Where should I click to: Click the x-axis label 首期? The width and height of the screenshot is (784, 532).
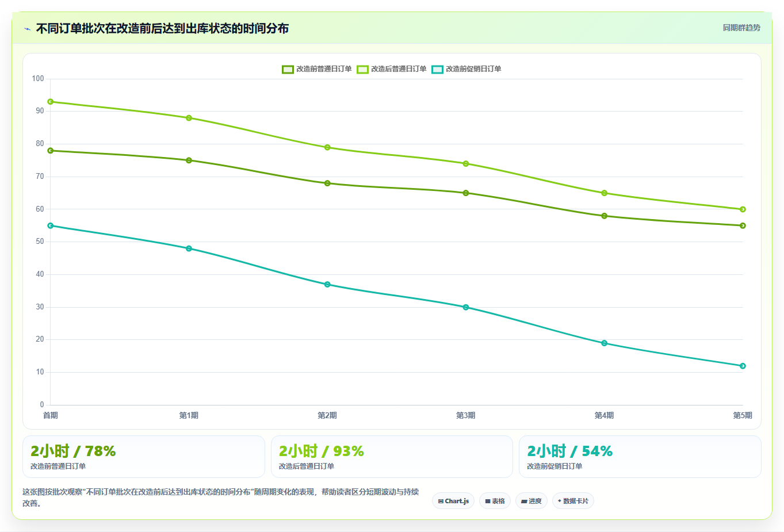[51, 415]
